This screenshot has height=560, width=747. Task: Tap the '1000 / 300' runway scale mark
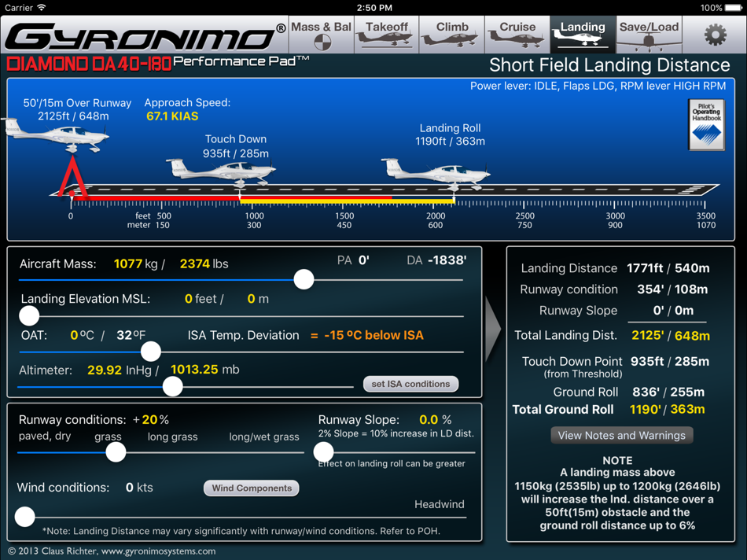pyautogui.click(x=254, y=220)
